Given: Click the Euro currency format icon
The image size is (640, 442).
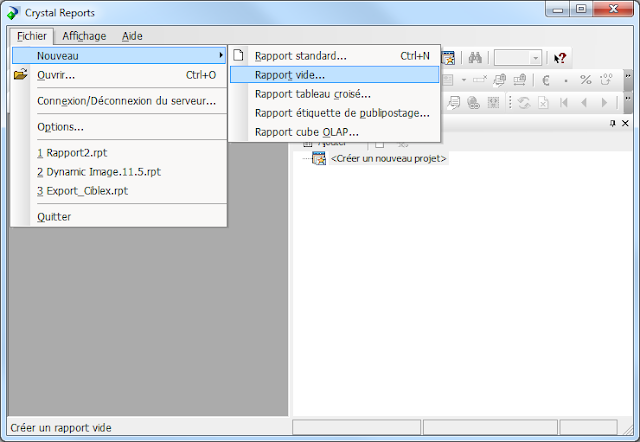Looking at the screenshot, I should [x=546, y=80].
